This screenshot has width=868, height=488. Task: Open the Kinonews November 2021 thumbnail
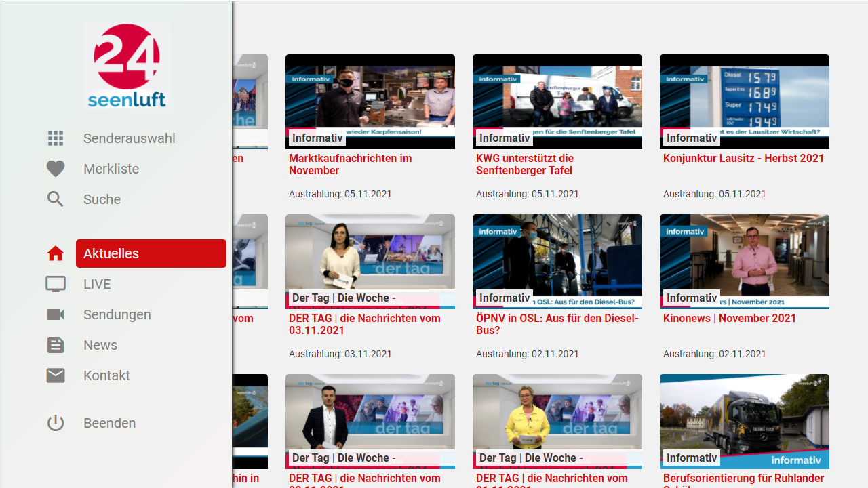745,262
